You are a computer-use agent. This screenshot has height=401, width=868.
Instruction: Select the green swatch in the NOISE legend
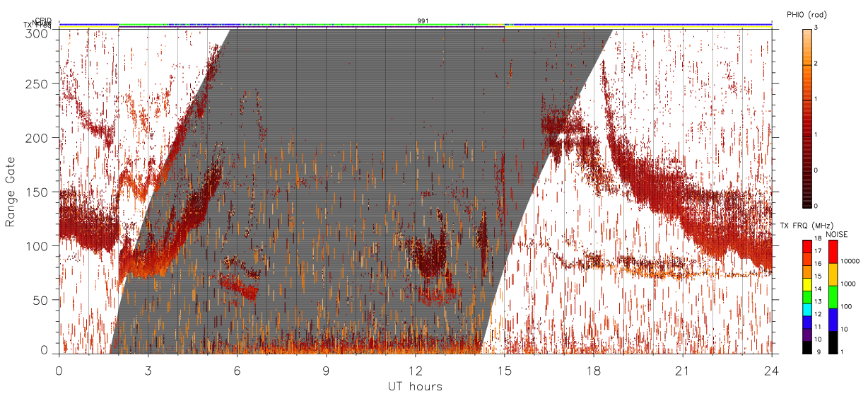(x=833, y=296)
